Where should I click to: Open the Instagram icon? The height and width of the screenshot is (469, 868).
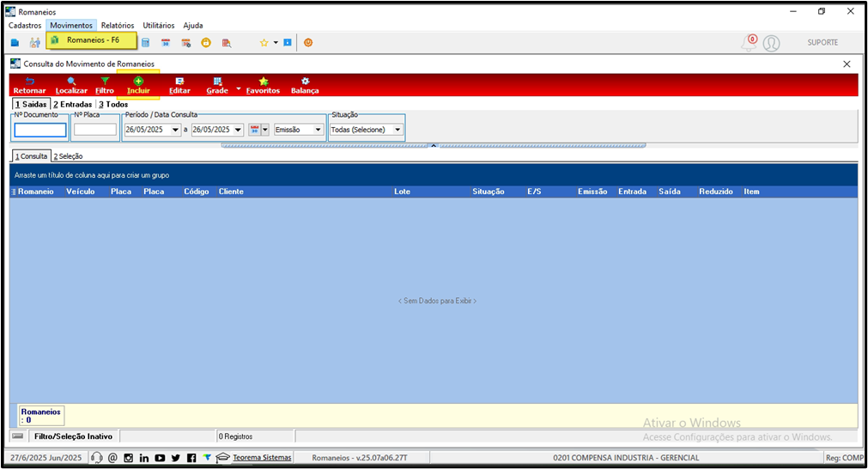click(x=129, y=458)
